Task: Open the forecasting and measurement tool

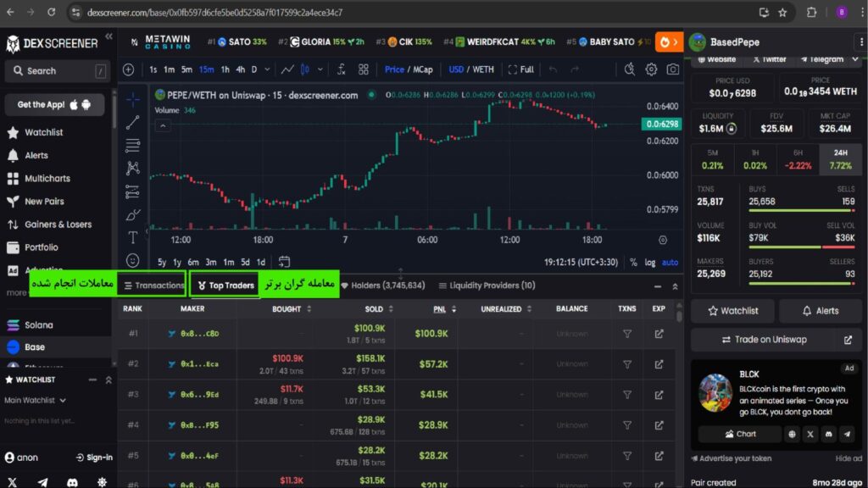Action: click(x=133, y=191)
